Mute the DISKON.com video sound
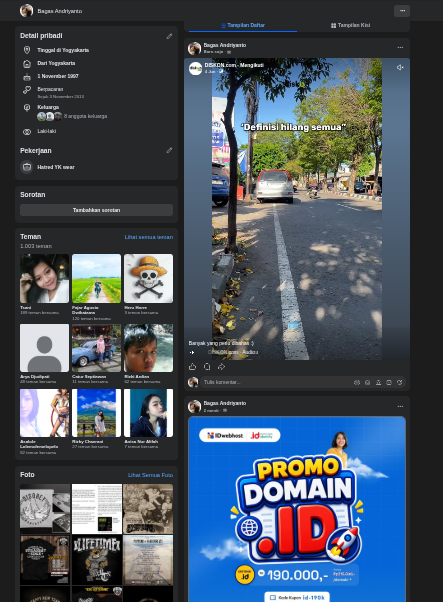The width and height of the screenshot is (443, 602). [400, 68]
